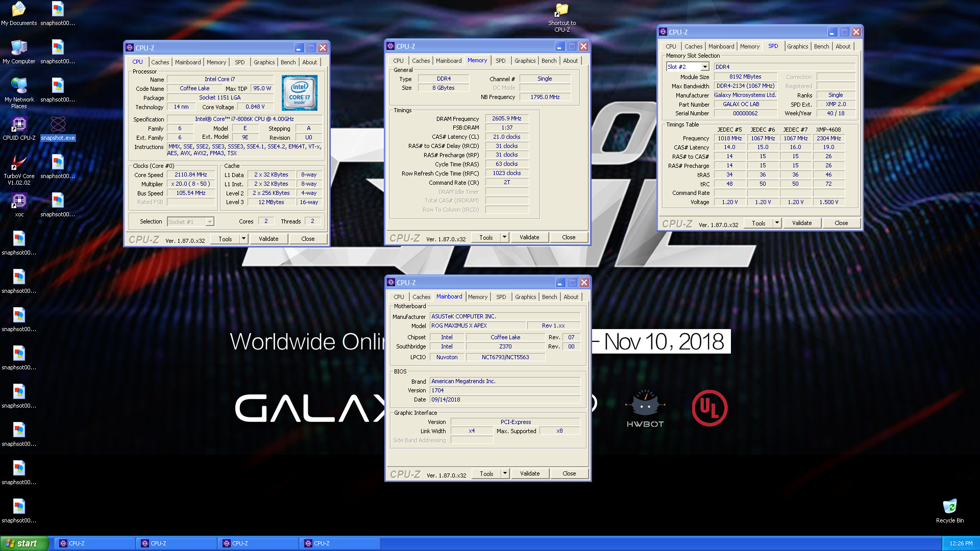The height and width of the screenshot is (551, 980).
Task: Click CPU-Z title bar icon in CPU window
Action: click(130, 48)
